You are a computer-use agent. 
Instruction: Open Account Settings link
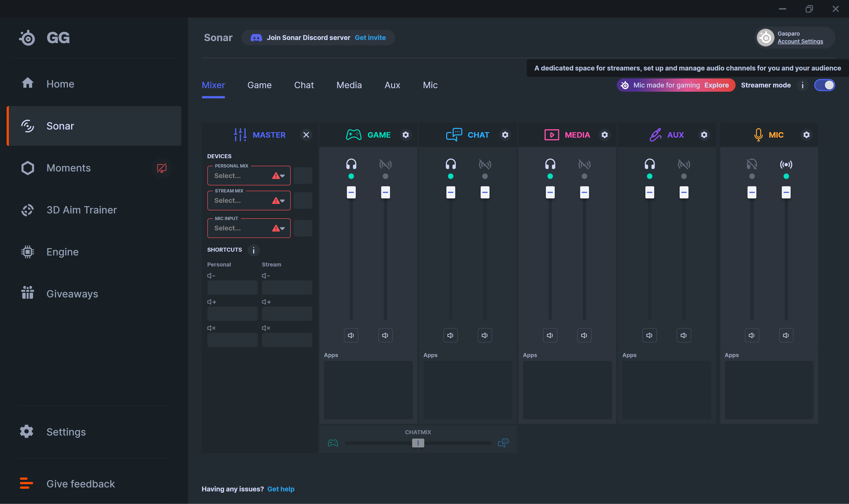coord(800,42)
